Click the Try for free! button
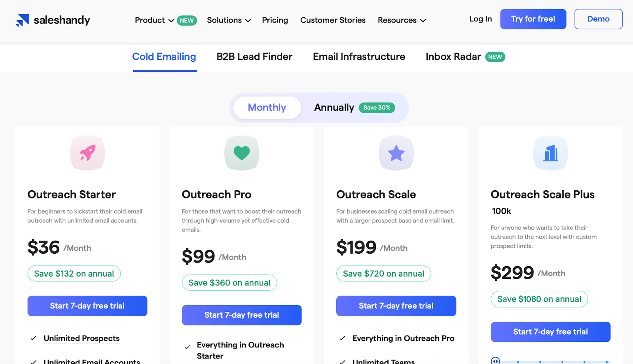The width and height of the screenshot is (633, 364). click(x=533, y=19)
